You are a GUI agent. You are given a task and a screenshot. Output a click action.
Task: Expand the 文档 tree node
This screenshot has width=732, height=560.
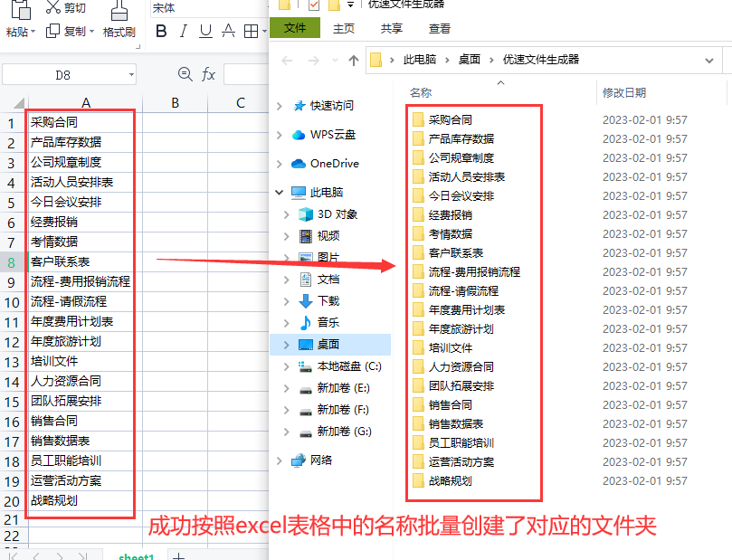286,280
